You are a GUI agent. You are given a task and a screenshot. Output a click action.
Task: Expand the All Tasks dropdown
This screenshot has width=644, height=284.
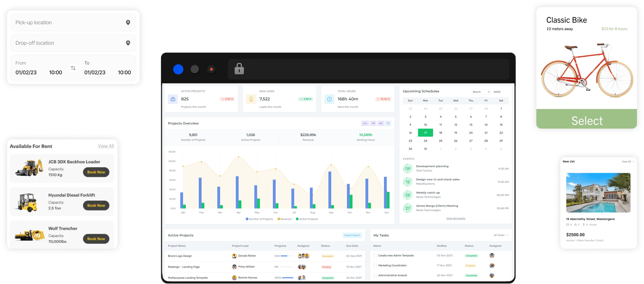click(x=501, y=235)
